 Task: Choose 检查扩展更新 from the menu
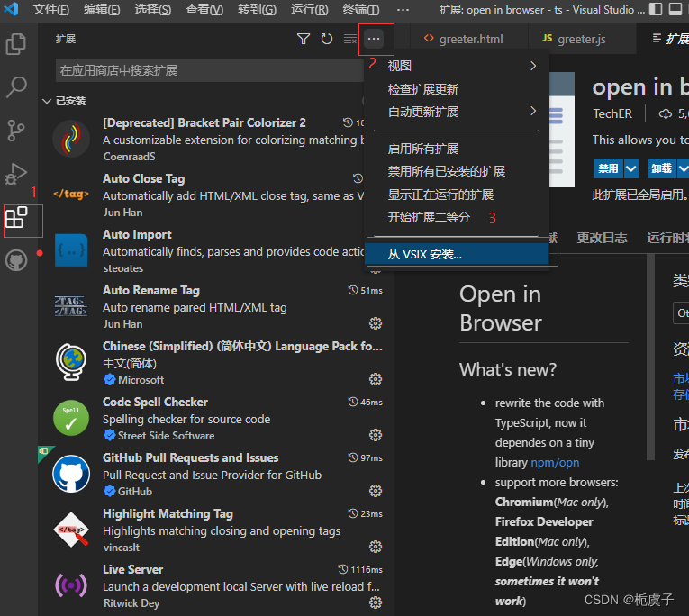point(457,89)
